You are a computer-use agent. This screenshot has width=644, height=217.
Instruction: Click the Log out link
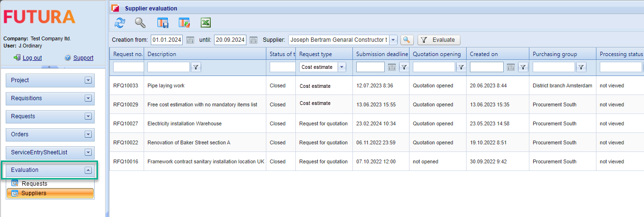tap(32, 58)
